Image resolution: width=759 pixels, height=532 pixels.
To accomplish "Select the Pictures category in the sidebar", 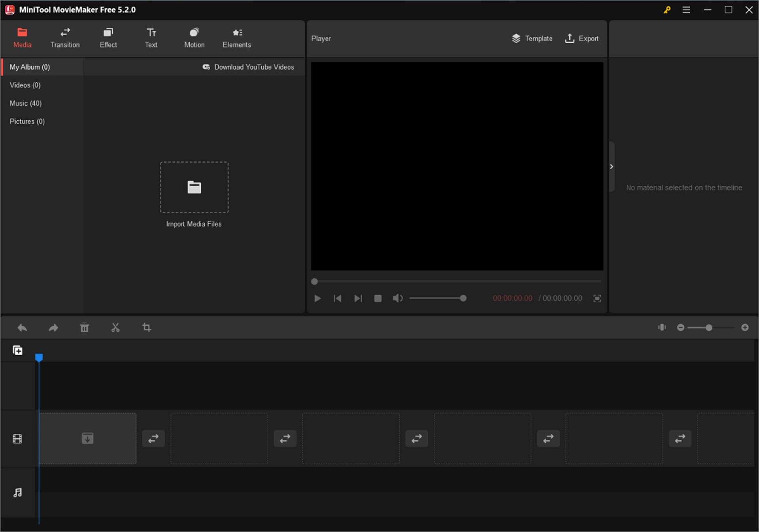I will (x=27, y=121).
